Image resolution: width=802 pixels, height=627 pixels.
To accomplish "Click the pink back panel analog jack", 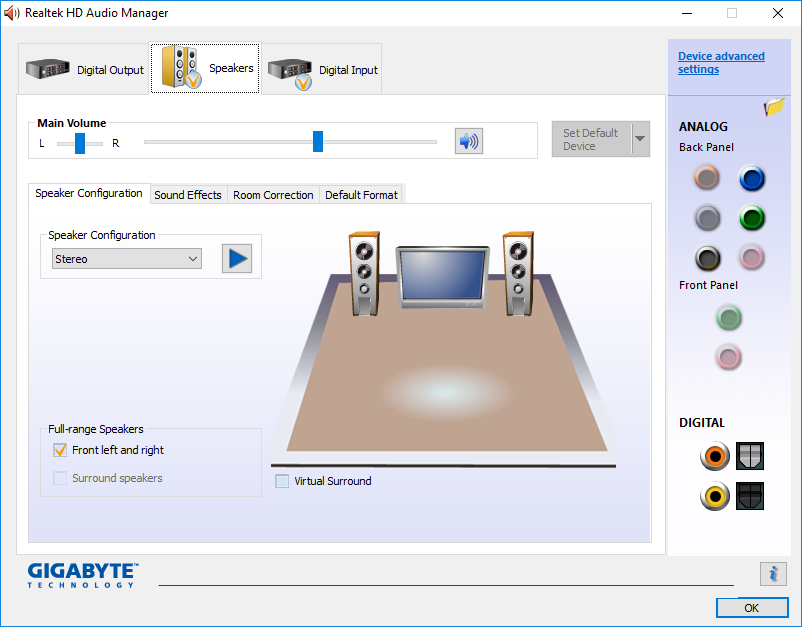I will tap(751, 257).
